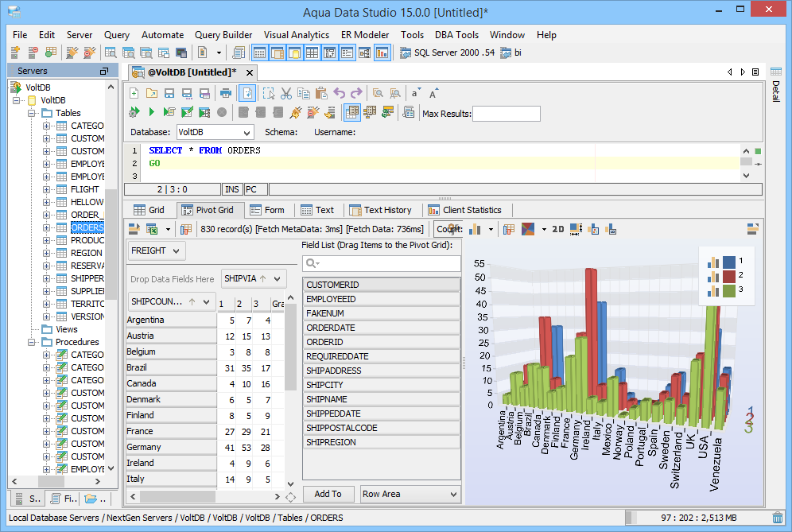Click the Excel export icon in pivot toolbar

(152, 229)
